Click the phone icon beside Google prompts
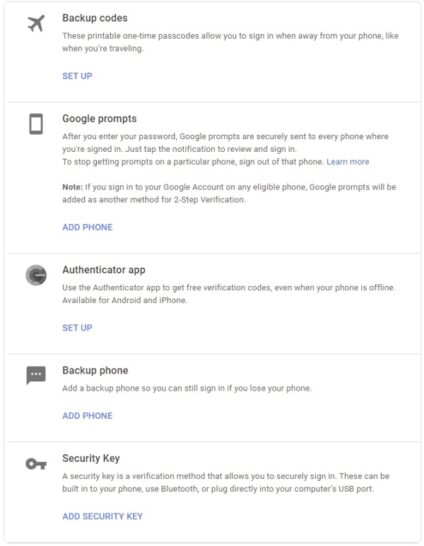Image resolution: width=424 pixels, height=546 pixels. (36, 124)
